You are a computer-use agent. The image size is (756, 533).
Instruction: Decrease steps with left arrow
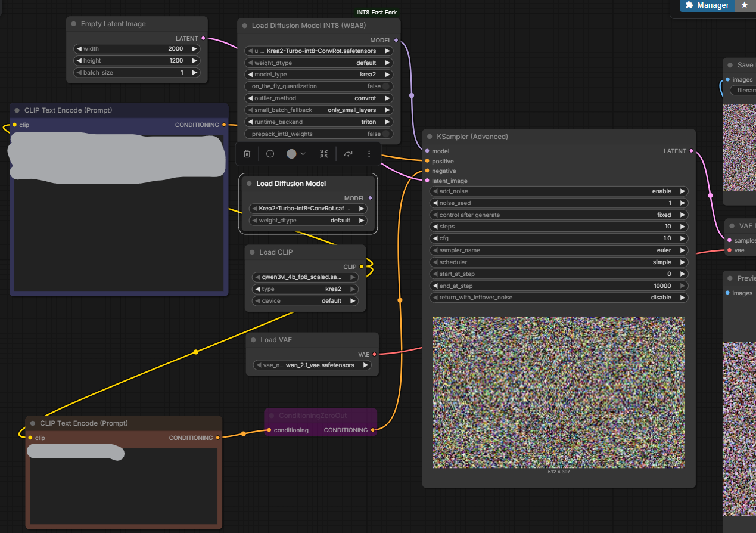coord(435,227)
